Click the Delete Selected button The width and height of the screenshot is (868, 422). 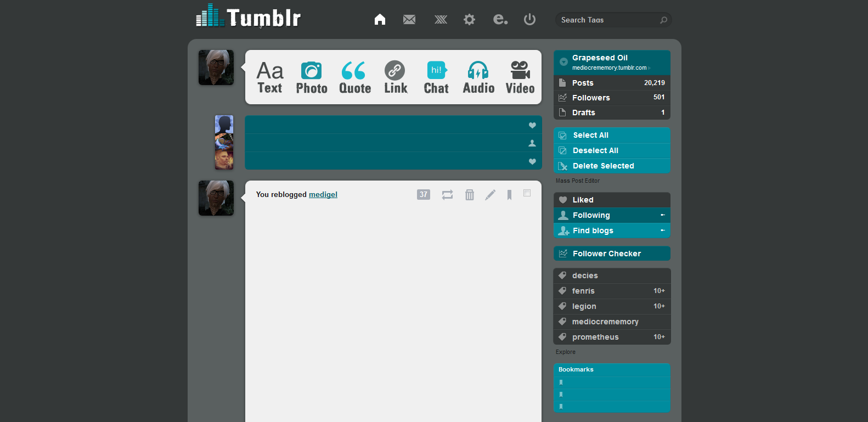(x=612, y=166)
